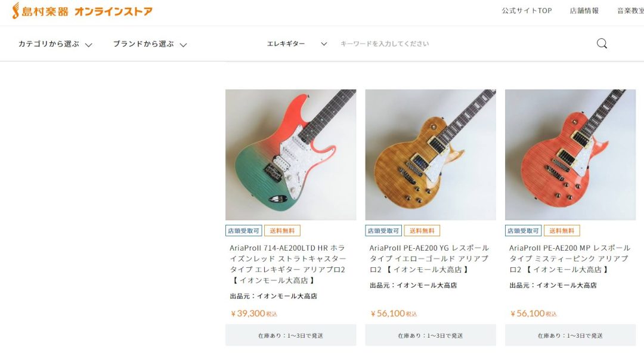Go to 公式サイトTOP link
The height and width of the screenshot is (358, 644).
[x=527, y=11]
